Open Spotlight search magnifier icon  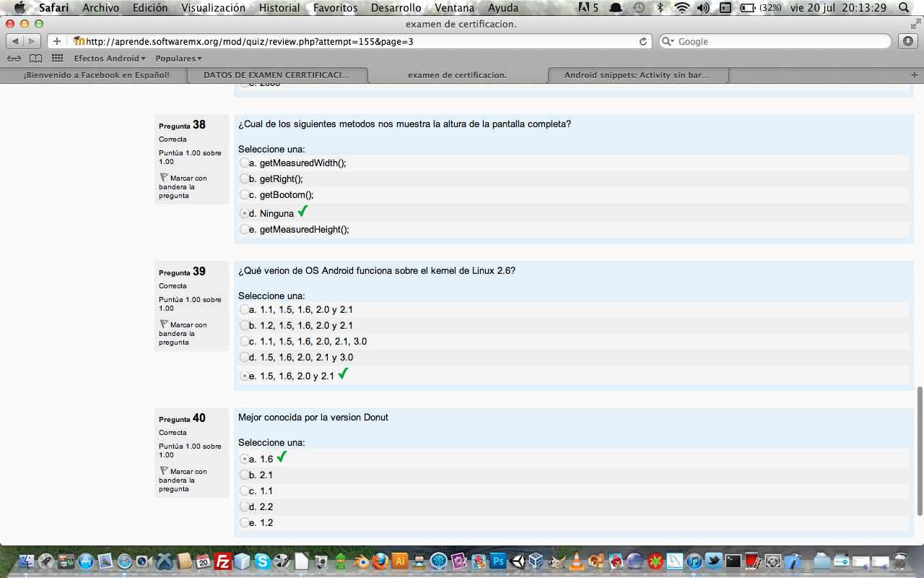point(903,8)
